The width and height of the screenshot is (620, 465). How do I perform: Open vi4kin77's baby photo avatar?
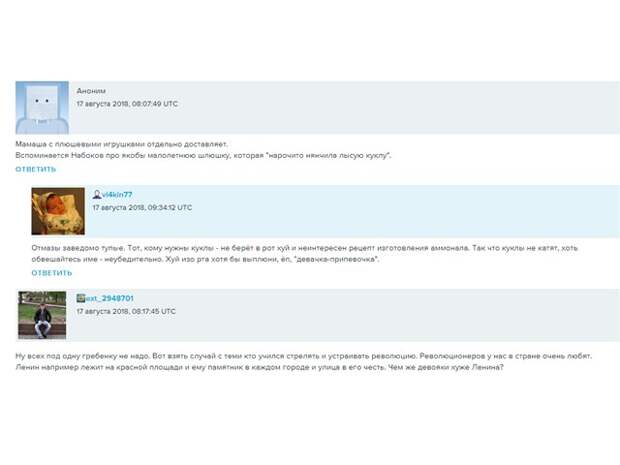[x=58, y=211]
